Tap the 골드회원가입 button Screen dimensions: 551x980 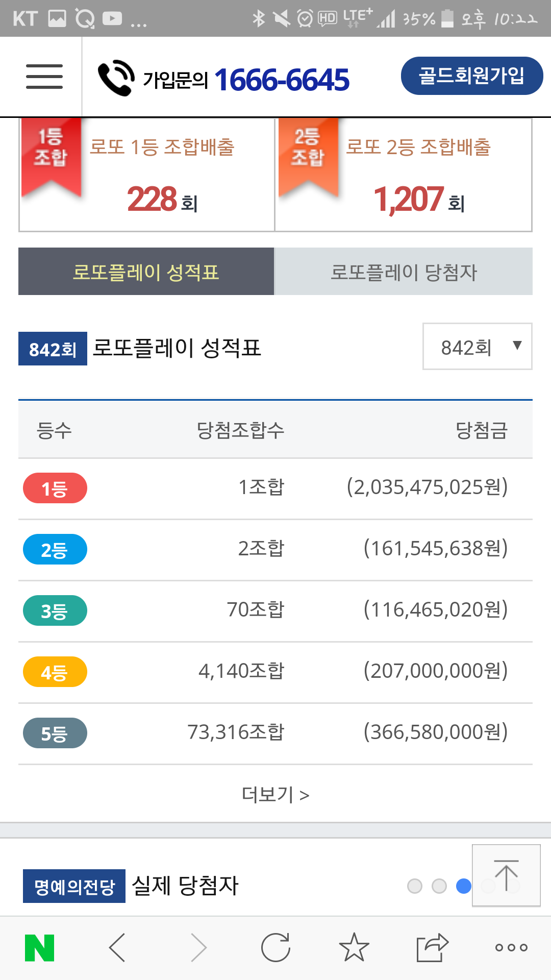click(472, 76)
